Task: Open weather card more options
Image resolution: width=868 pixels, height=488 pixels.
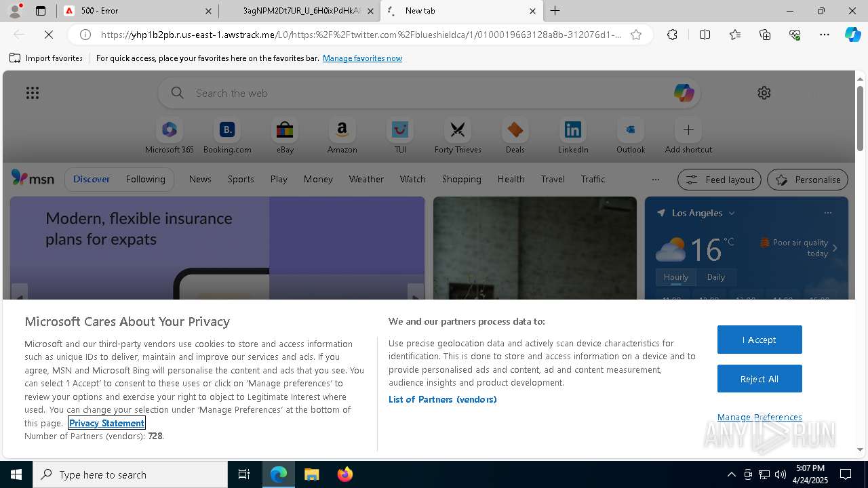Action: [827, 213]
